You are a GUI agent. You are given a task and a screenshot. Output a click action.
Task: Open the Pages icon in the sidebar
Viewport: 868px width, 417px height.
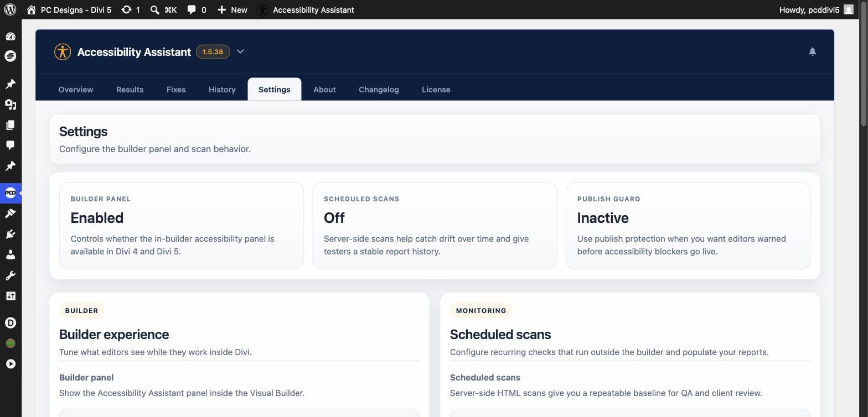[x=11, y=125]
